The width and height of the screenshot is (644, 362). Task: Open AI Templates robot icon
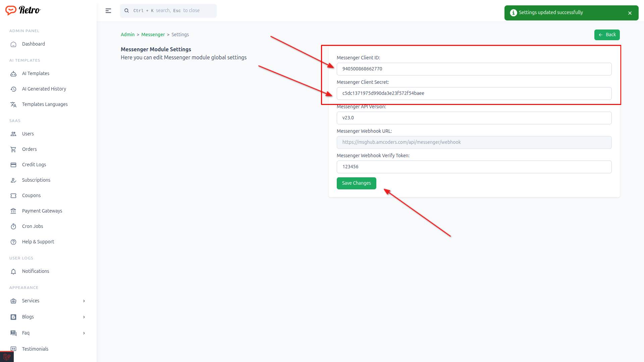pos(13,74)
